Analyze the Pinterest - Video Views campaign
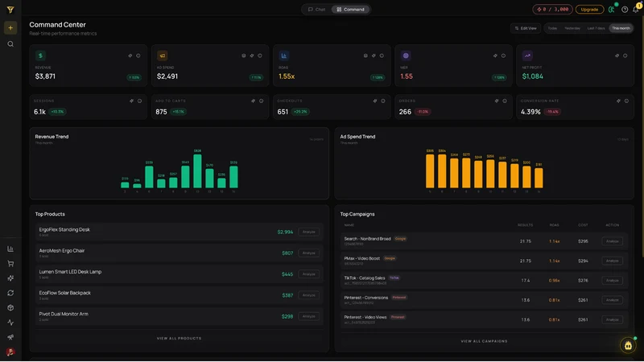The height and width of the screenshot is (362, 644). [613, 319]
